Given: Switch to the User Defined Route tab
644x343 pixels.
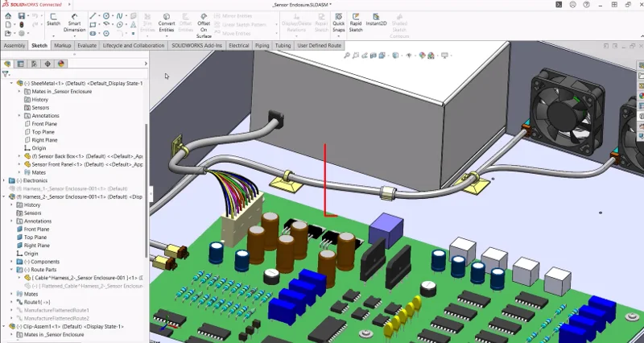Looking at the screenshot, I should coord(320,46).
